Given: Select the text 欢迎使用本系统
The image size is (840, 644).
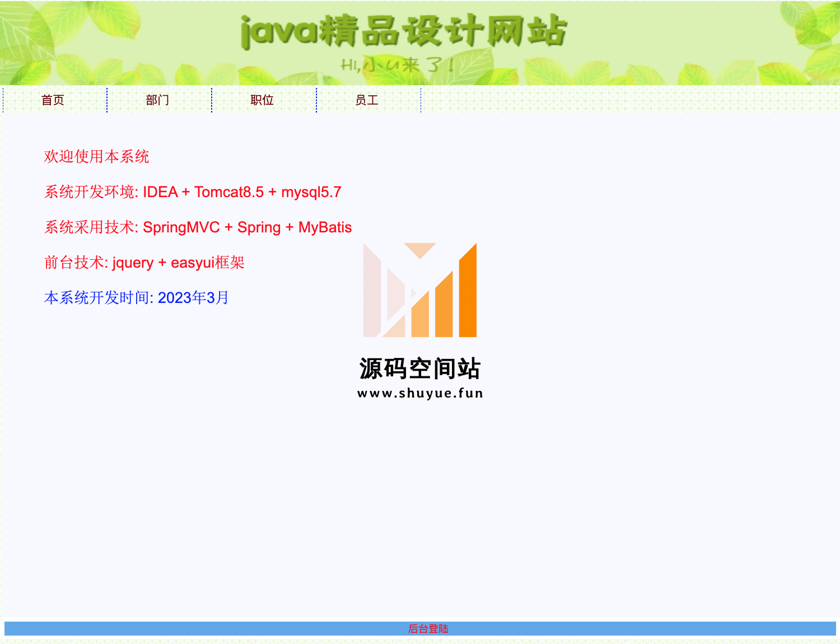Looking at the screenshot, I should click(x=96, y=157).
